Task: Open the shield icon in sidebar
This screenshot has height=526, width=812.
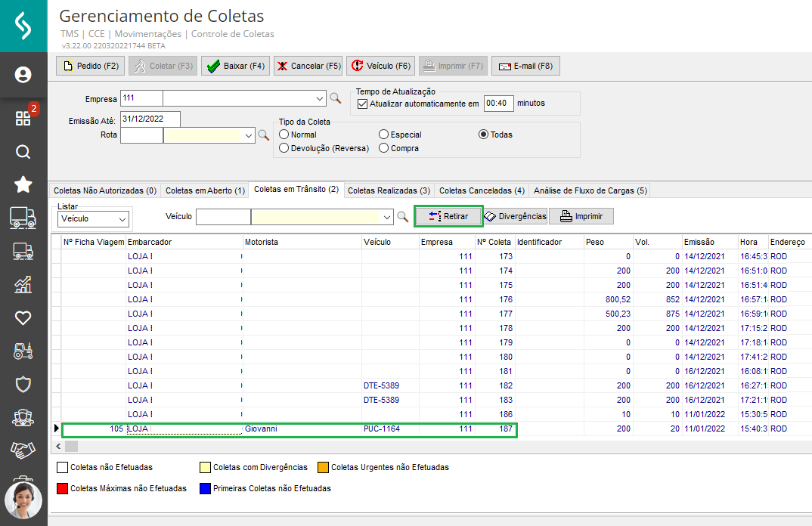Action: (x=23, y=384)
